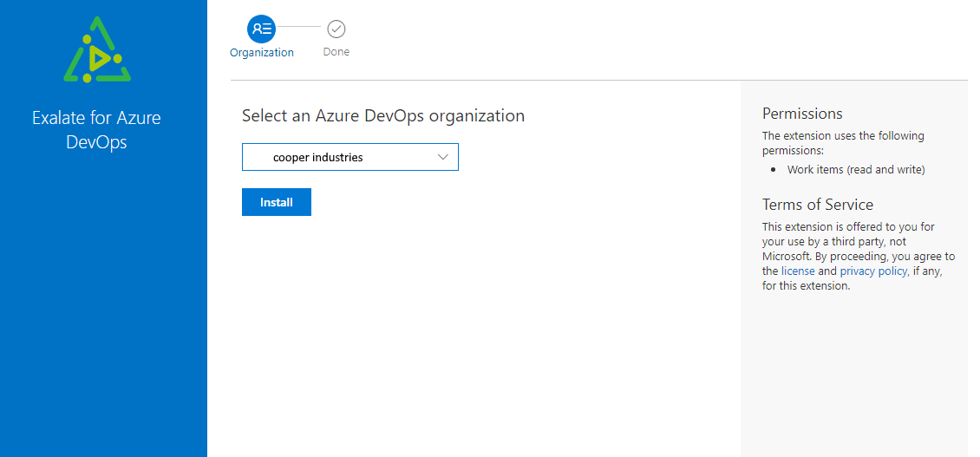Click the connector line between wizard steps
This screenshot has width=980, height=457.
click(299, 28)
